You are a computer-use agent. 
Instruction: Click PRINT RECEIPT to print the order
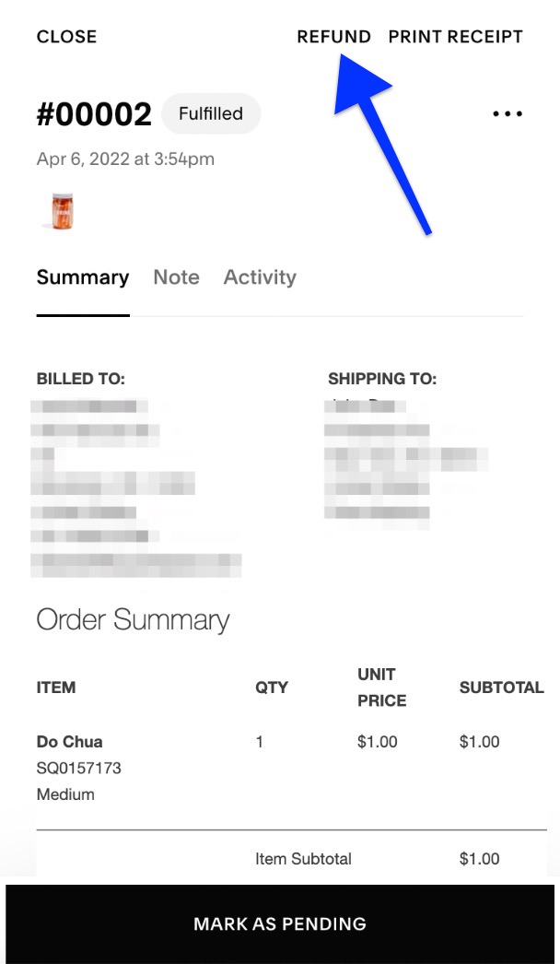pyautogui.click(x=455, y=37)
